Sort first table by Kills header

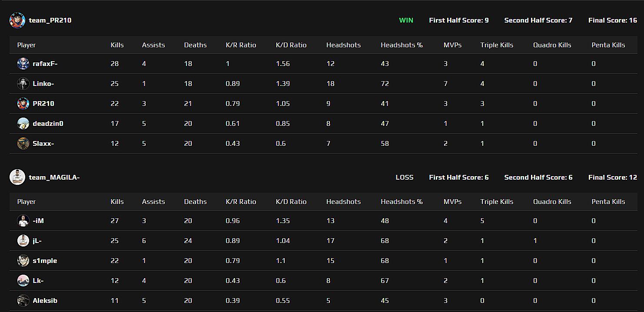click(117, 45)
